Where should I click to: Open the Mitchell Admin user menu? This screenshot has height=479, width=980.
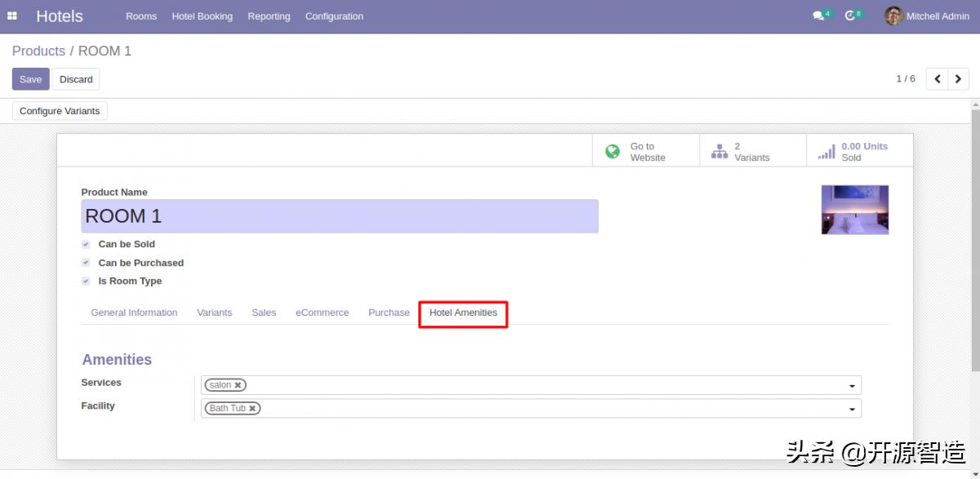[927, 16]
